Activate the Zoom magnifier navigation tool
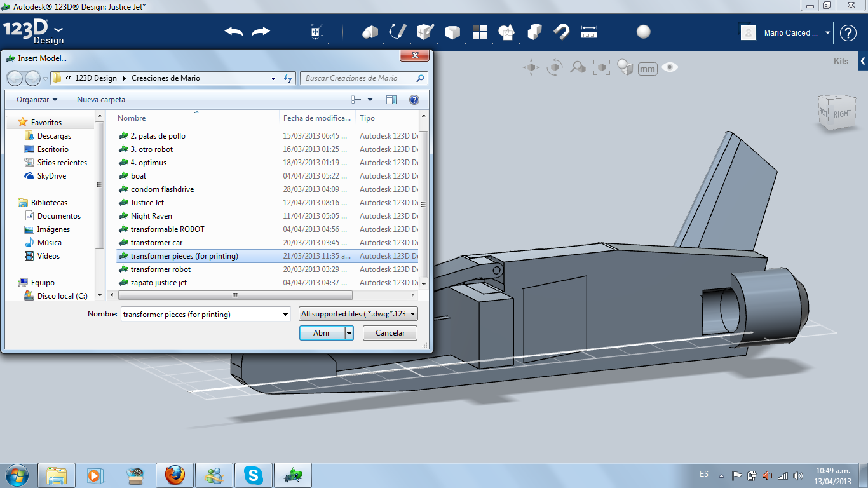 (578, 67)
